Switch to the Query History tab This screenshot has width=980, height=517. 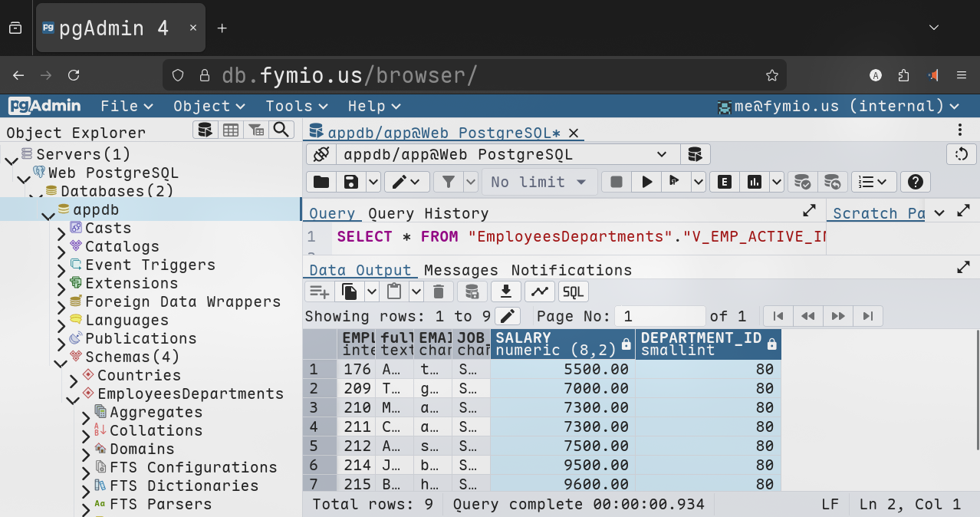click(x=428, y=213)
